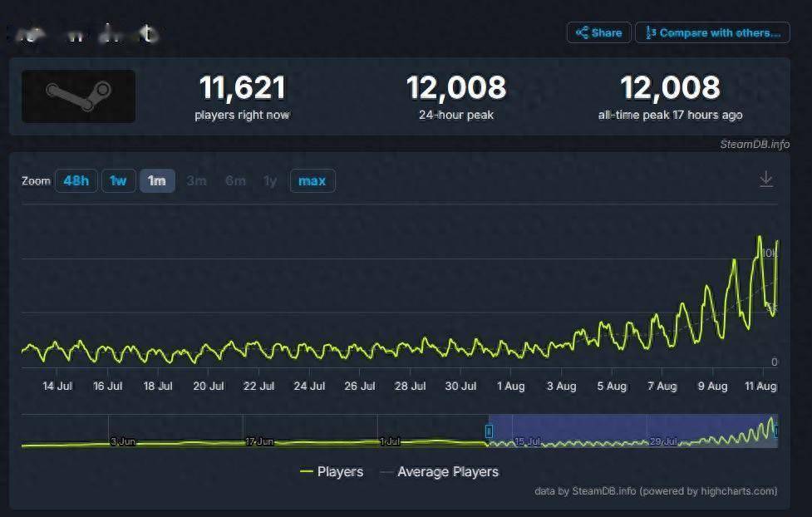
Task: Click the 22 Jul axis label
Action: pos(259,386)
